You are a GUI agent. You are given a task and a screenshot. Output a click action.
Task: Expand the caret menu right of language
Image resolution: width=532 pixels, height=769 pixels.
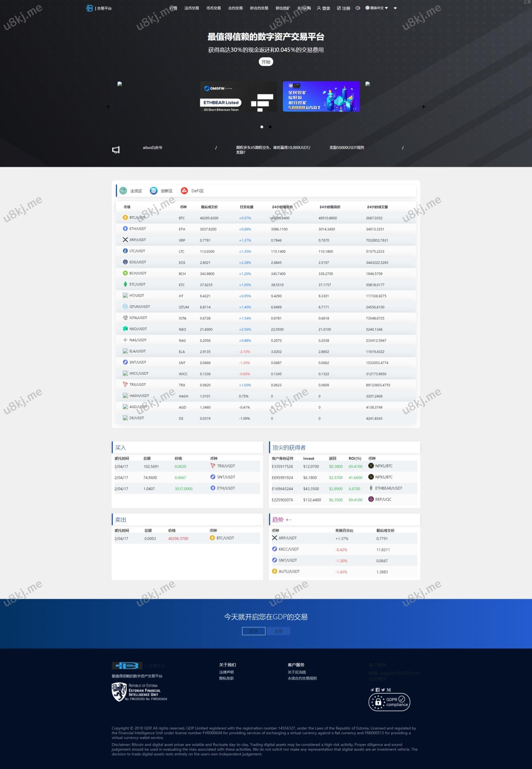(395, 8)
